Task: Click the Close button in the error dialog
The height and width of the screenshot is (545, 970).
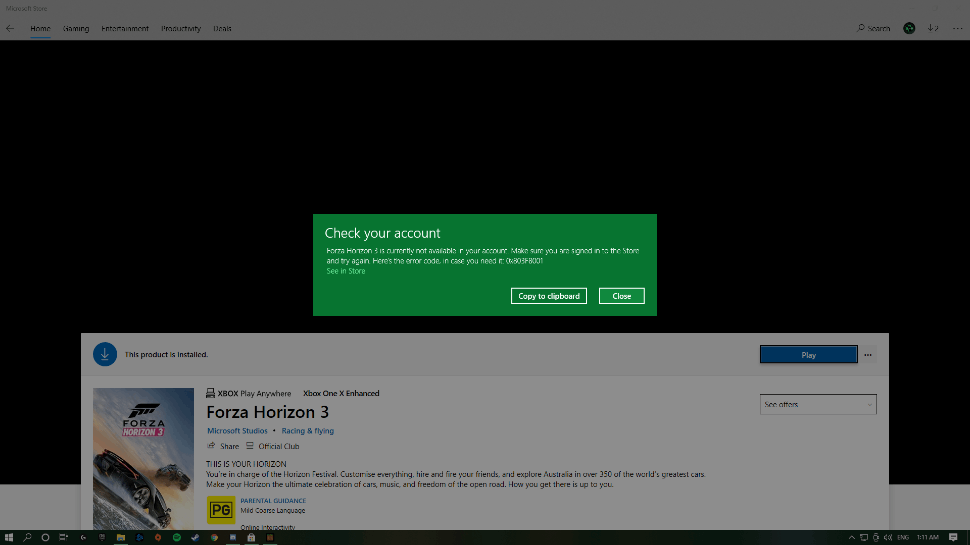Action: click(x=621, y=296)
